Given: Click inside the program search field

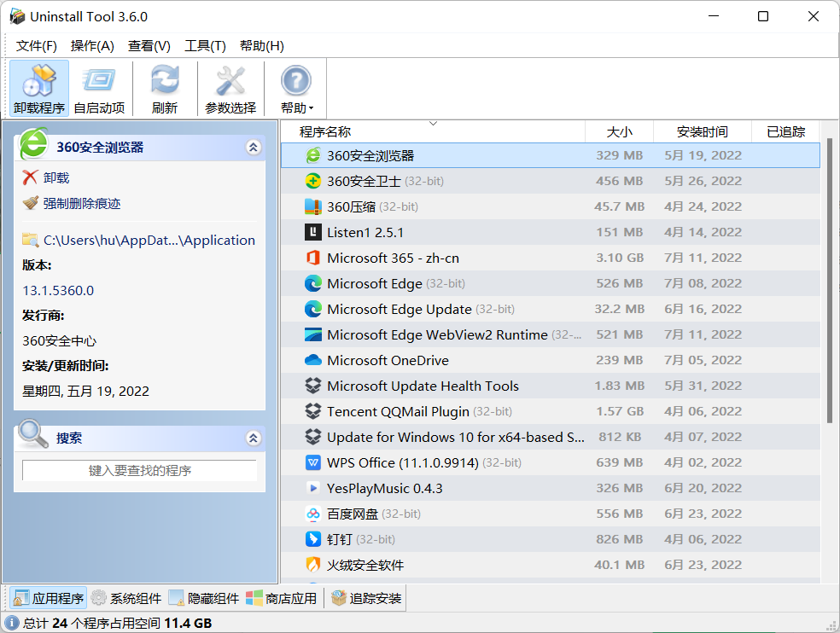Looking at the screenshot, I should 139,470.
